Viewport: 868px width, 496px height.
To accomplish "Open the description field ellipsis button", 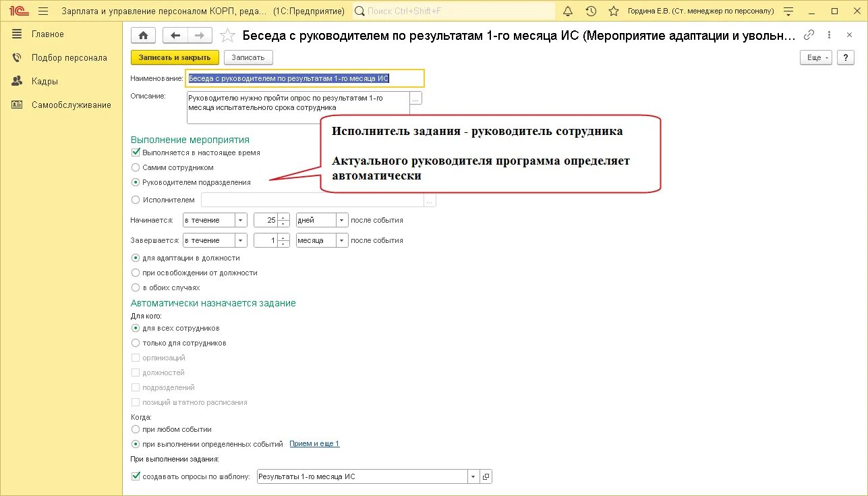I will 416,99.
